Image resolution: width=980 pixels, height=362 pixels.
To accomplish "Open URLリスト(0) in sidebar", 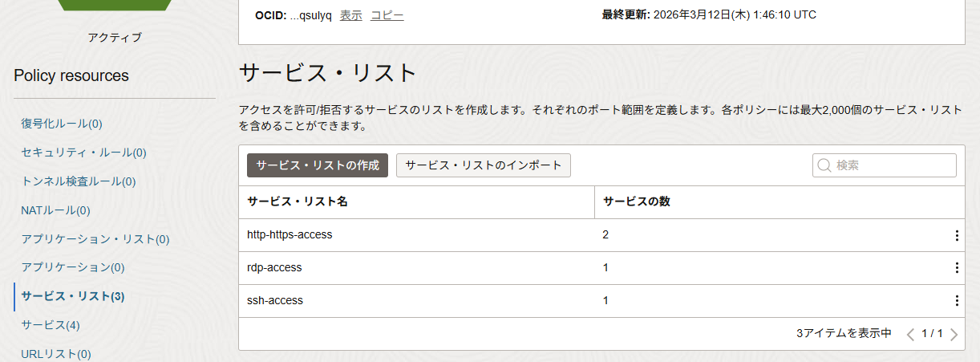I will click(56, 354).
